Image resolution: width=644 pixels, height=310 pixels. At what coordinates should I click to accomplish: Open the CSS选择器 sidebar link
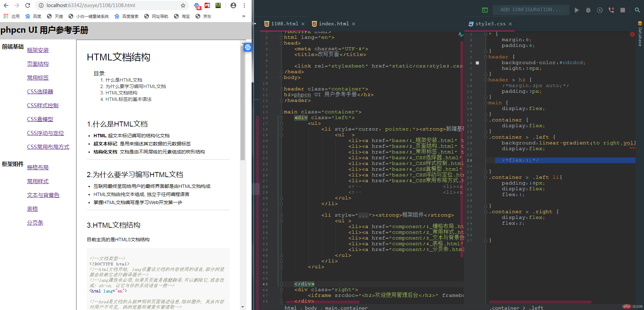pos(40,91)
